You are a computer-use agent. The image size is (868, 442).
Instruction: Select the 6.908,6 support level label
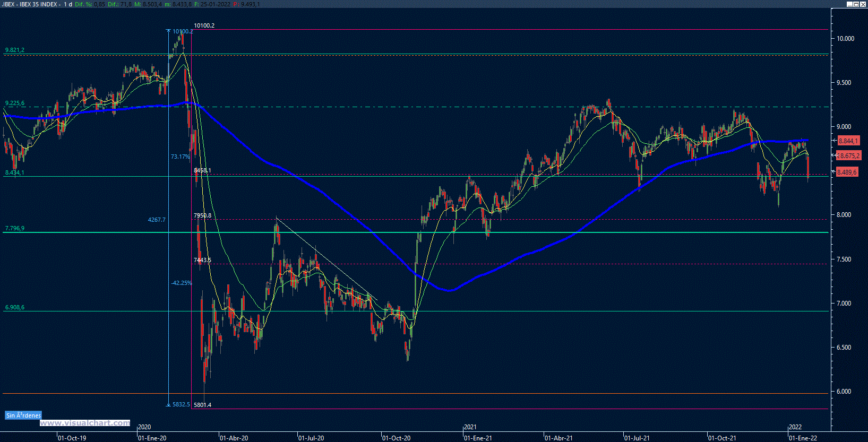(15, 308)
